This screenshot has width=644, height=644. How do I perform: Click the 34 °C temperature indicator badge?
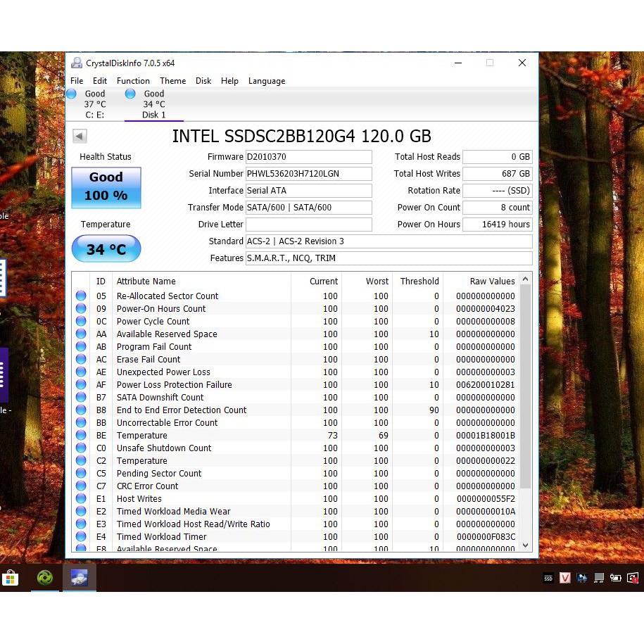click(x=106, y=248)
